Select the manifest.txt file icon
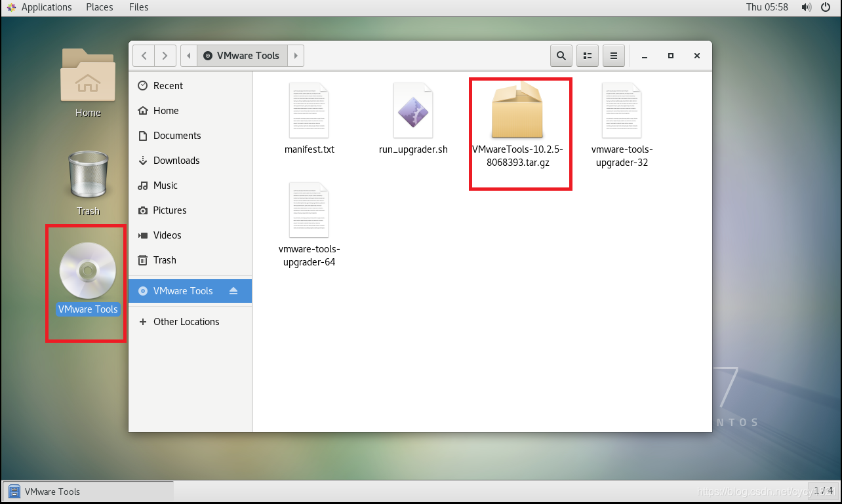Image resolution: width=842 pixels, height=504 pixels. [309, 110]
